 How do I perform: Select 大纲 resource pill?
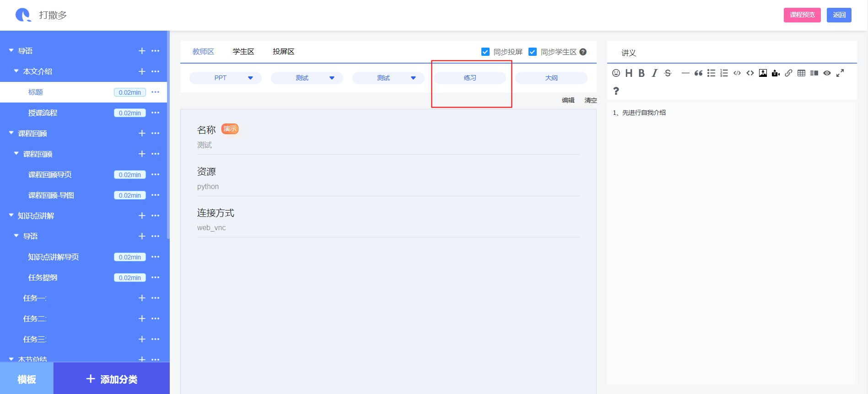pos(551,78)
